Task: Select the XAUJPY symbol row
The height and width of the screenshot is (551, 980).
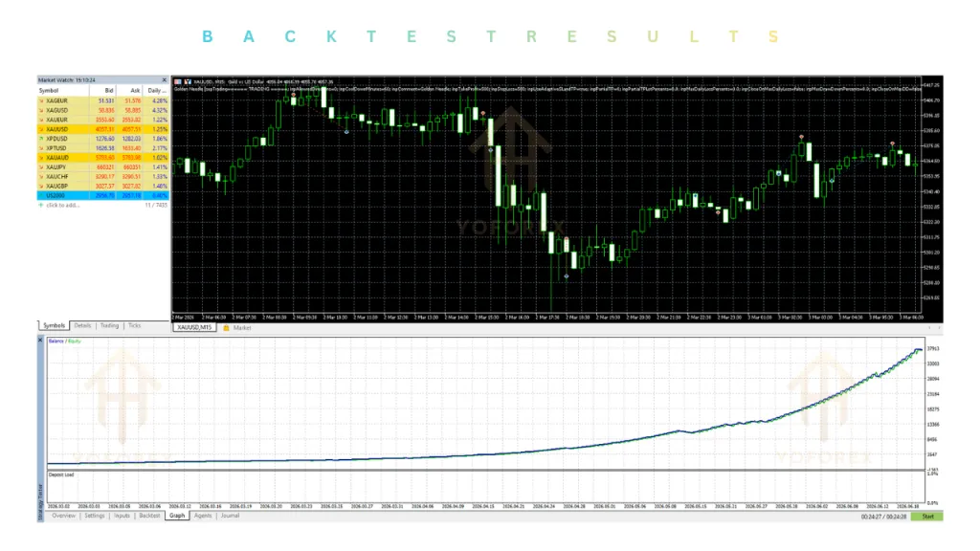Action: [x=103, y=166]
